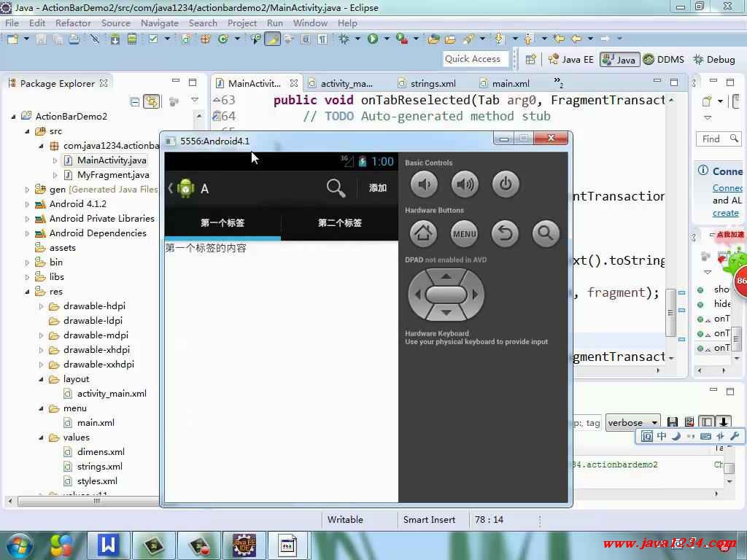Switch to the activity_main editor tab
Screen dimensions: 747x560
[x=341, y=83]
